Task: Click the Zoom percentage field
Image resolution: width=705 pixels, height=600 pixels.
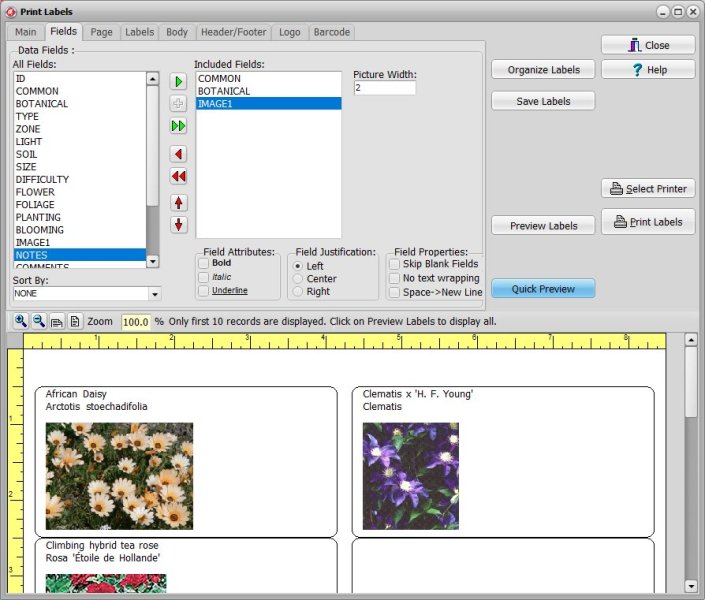Action: (x=136, y=322)
